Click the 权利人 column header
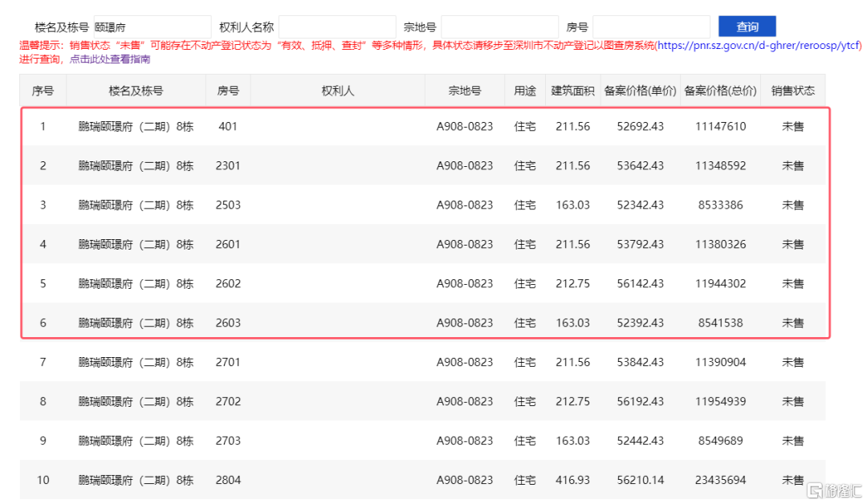Screen dimensions: 867x504 pyautogui.click(x=337, y=91)
